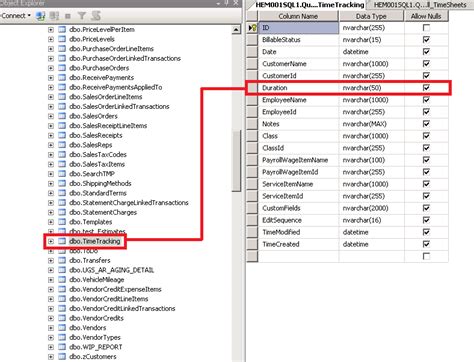Expand dbo.PurchaseOrderLinkedTransactions node
This screenshot has width=474, height=362.
(x=51, y=58)
